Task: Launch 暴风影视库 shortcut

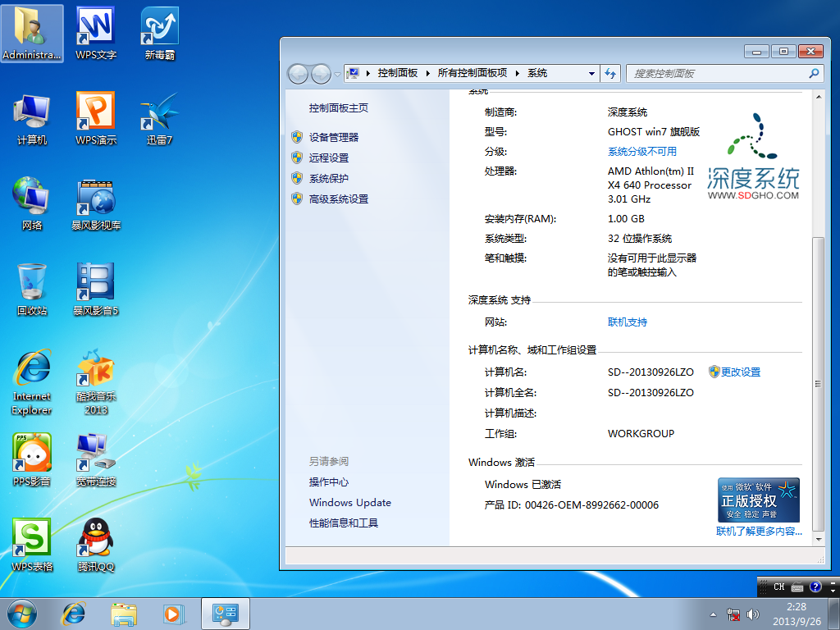Action: [x=95, y=204]
